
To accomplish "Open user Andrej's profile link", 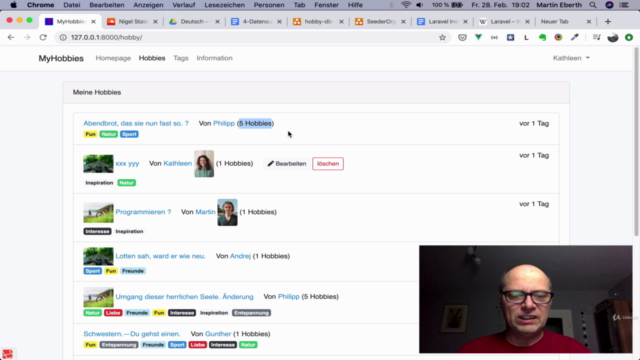I will (x=240, y=256).
